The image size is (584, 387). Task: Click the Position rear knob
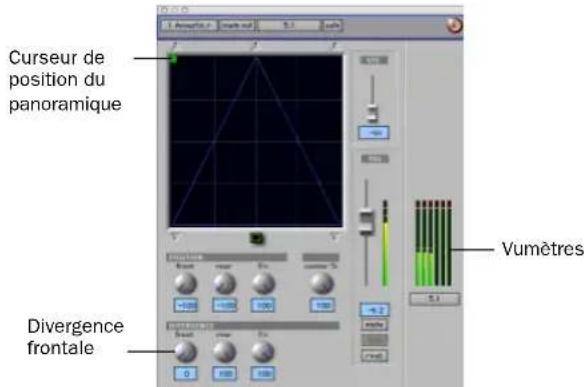225,284
